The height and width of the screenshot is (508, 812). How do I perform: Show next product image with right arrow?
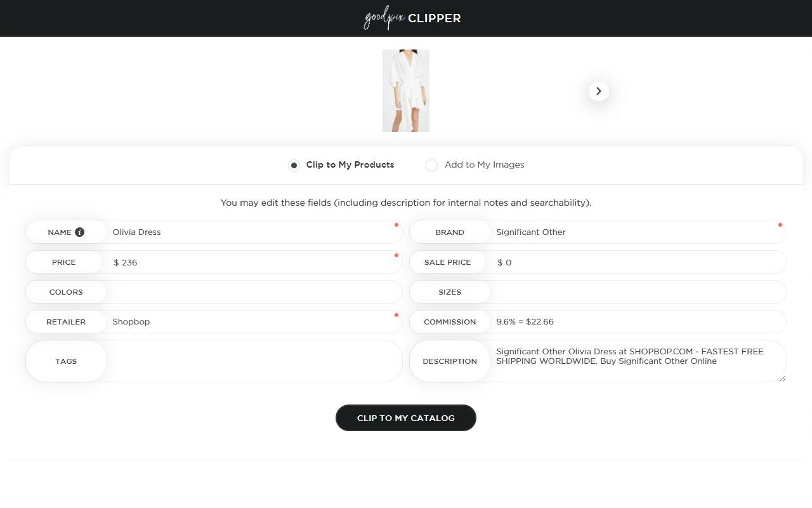[598, 91]
